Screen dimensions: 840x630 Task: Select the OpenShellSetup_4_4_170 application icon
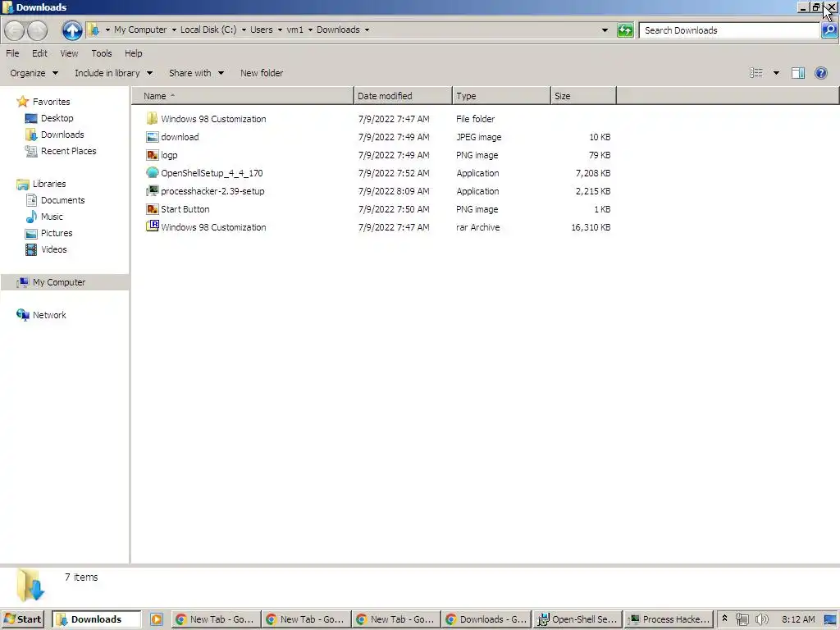tap(152, 172)
